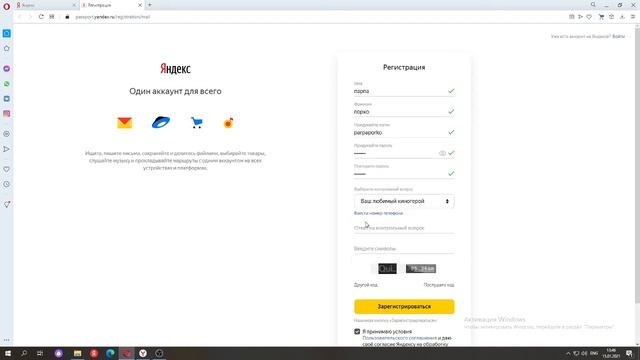Close the Регистрация tab
This screenshot has height=360, width=640.
click(140, 5)
